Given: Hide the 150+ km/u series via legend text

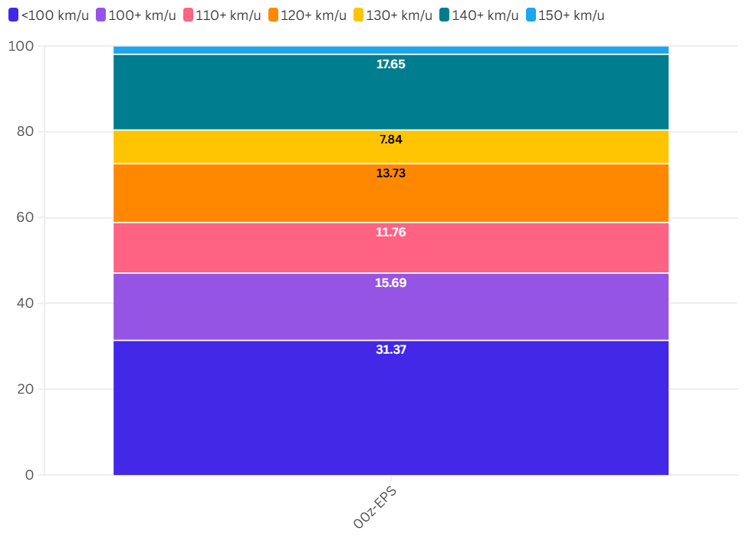Looking at the screenshot, I should [571, 15].
